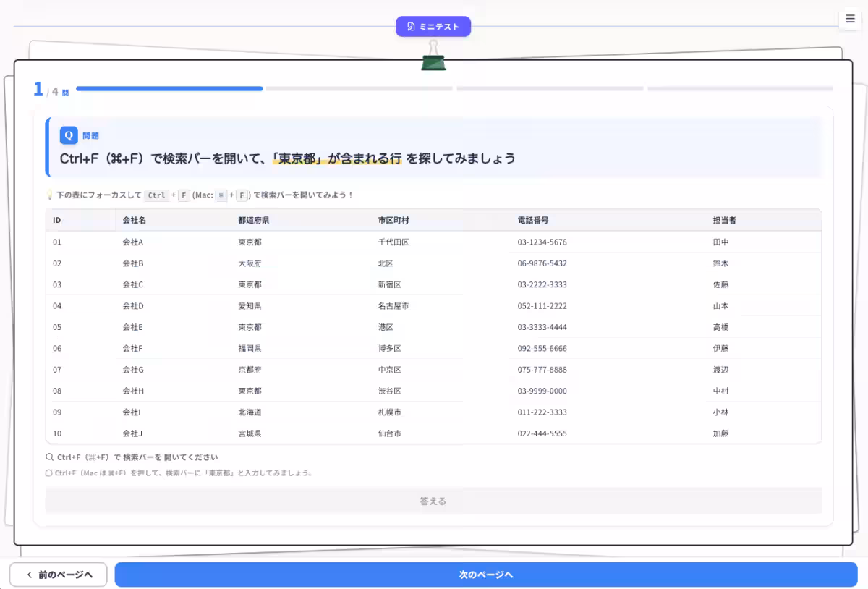Click phone number 075-777-8888
The height and width of the screenshot is (589, 868).
click(542, 370)
